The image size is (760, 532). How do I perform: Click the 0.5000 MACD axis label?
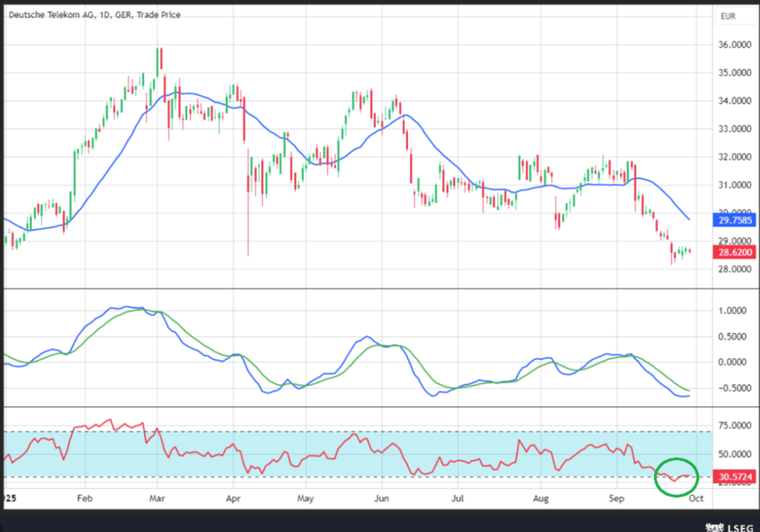(x=732, y=336)
